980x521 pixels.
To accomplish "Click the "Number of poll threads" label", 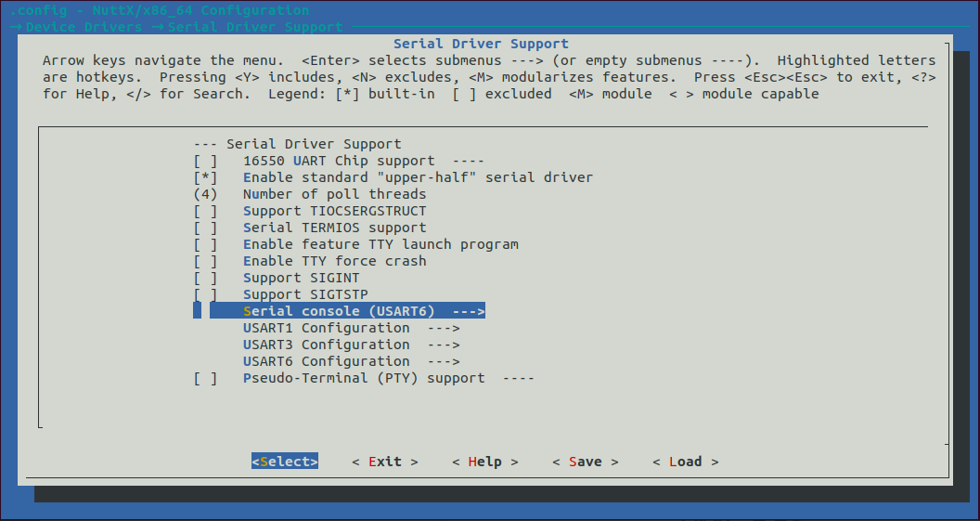I will coord(334,194).
